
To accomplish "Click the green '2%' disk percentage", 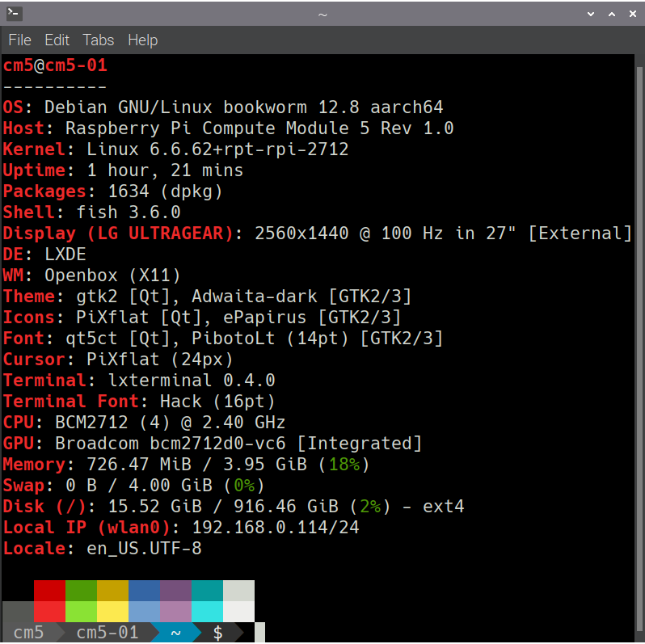I will coord(370,507).
